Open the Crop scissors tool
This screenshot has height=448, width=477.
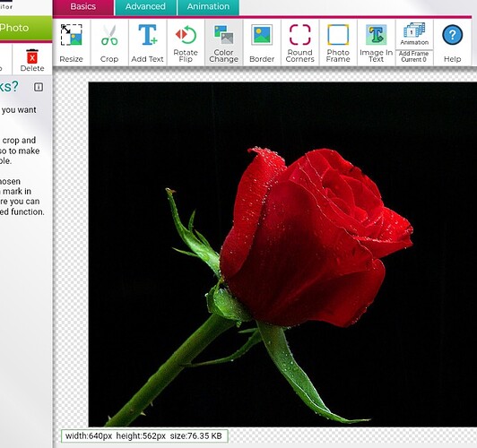point(109,42)
